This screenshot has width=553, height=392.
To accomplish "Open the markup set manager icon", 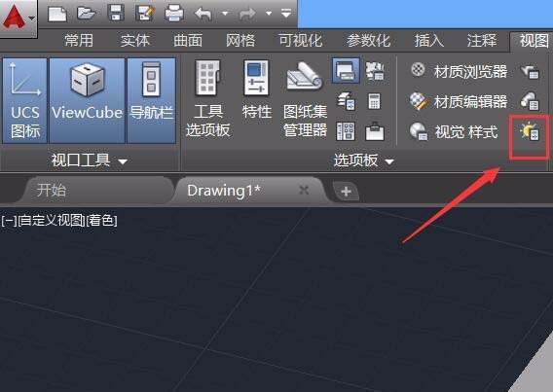I will click(x=375, y=71).
